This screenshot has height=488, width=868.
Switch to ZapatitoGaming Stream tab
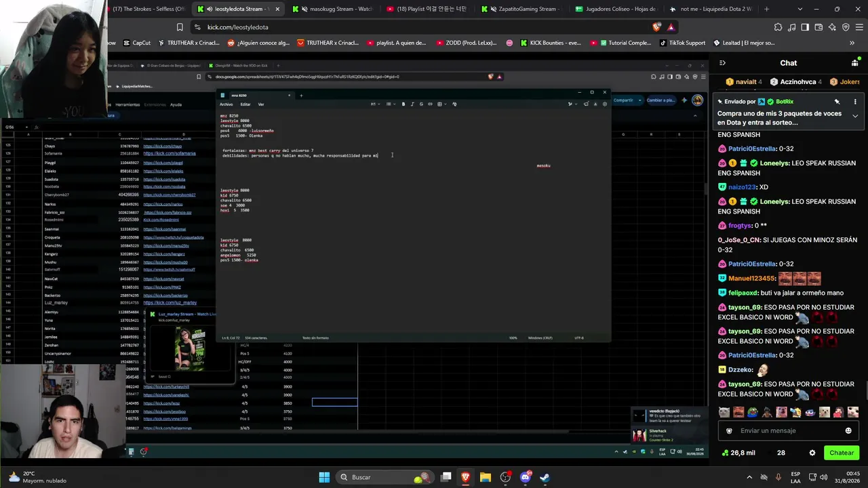521,9
